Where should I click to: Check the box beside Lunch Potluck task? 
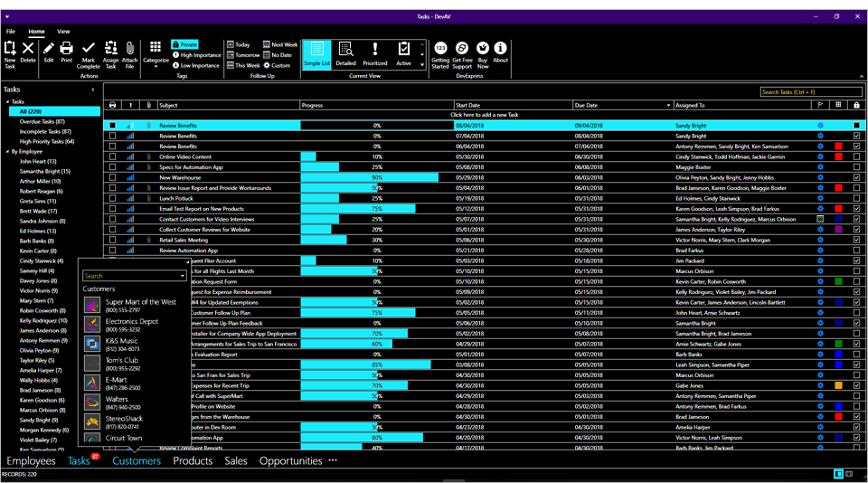click(112, 198)
